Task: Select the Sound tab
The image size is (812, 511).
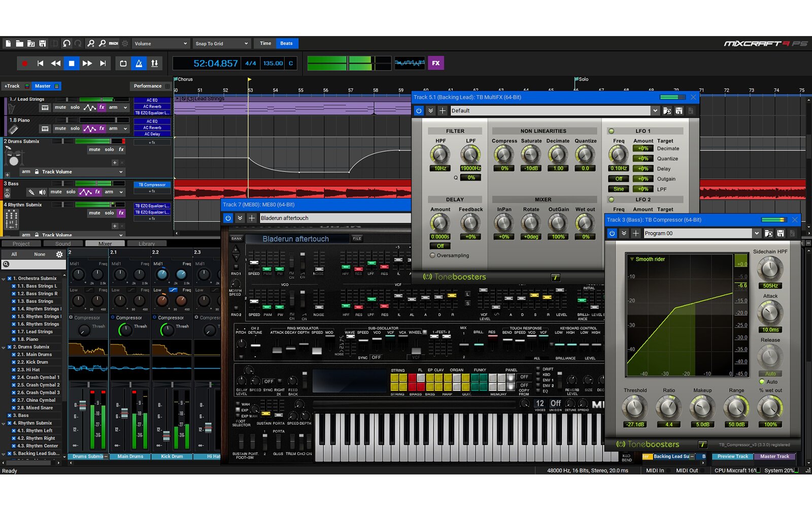Action: point(63,244)
